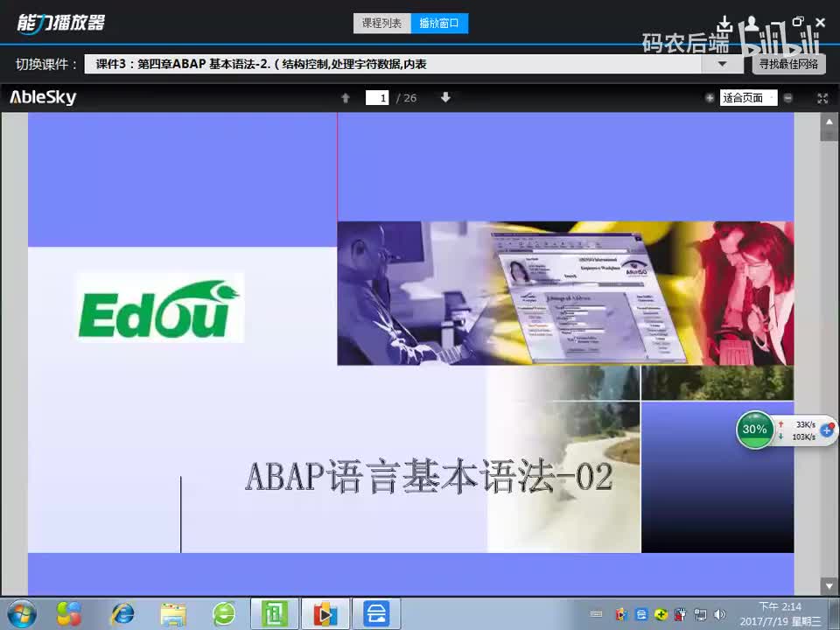Click the blue tray icon

pos(641,614)
